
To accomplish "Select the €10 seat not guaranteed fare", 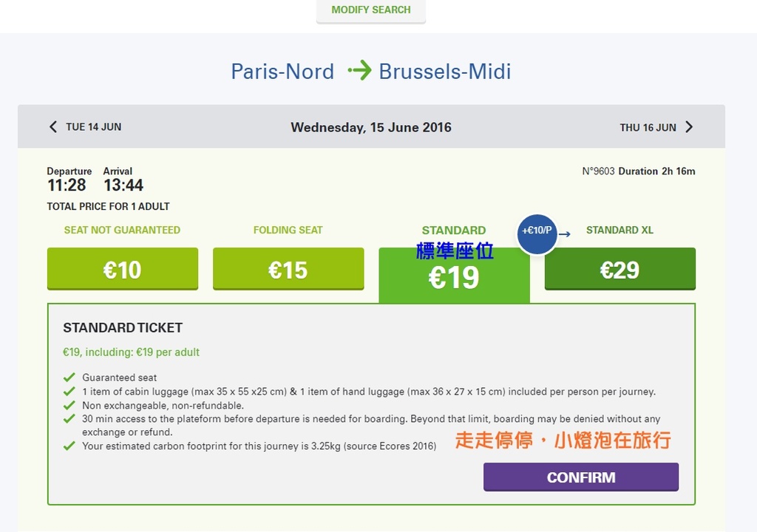I will click(x=123, y=269).
